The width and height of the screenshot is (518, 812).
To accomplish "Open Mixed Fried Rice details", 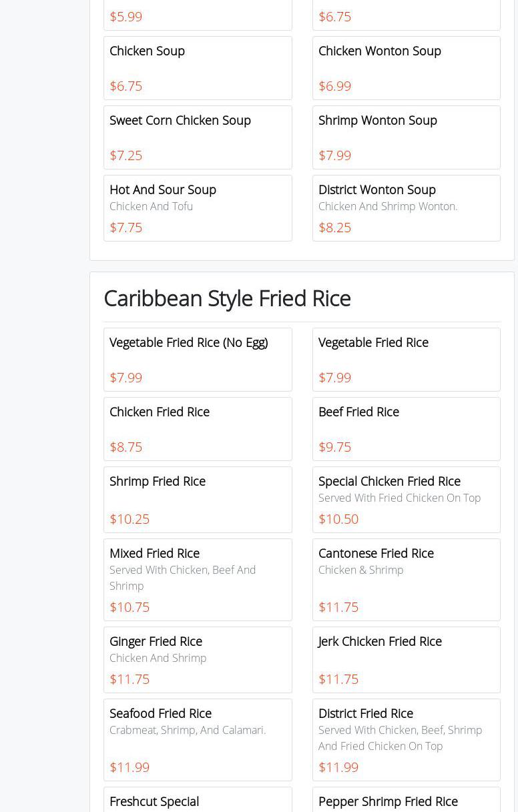I will tap(198, 580).
